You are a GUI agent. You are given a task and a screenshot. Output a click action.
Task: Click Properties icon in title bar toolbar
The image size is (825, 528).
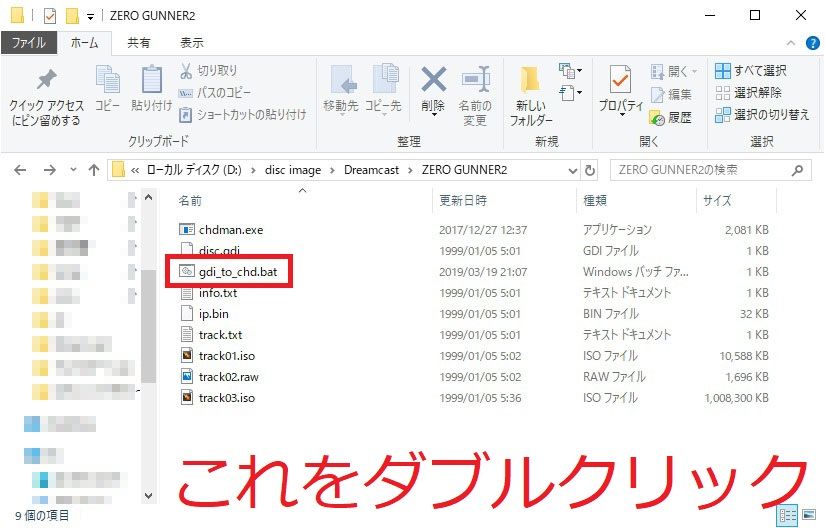[x=49, y=16]
